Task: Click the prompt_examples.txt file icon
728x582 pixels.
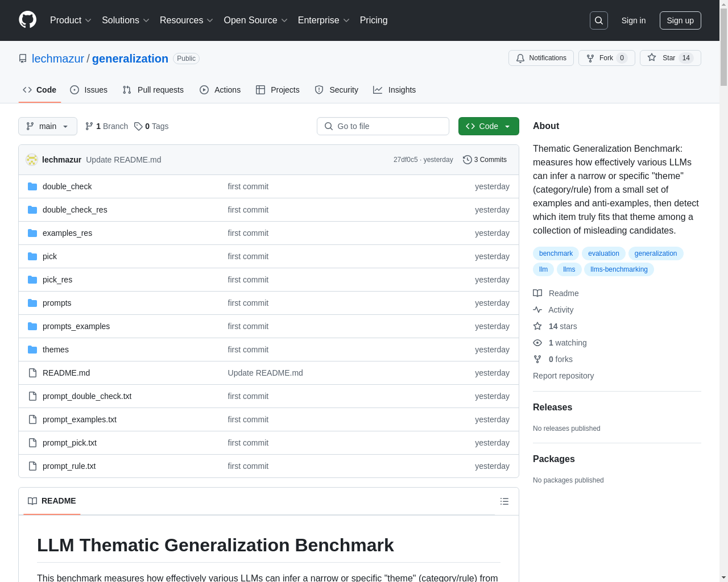Action: coord(32,419)
